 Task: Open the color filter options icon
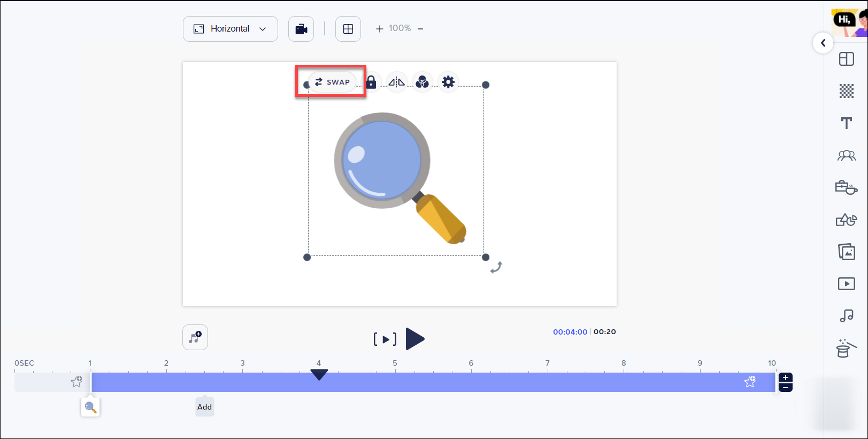[423, 82]
